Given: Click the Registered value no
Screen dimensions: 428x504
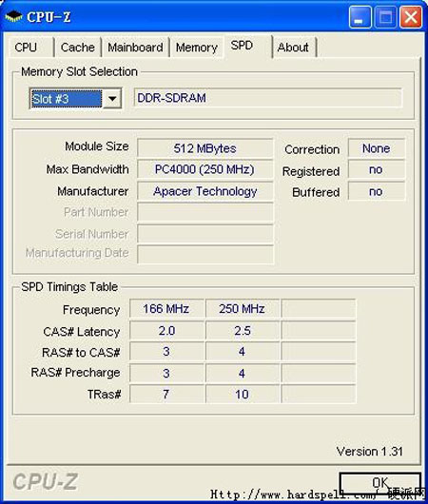Looking at the screenshot, I should pyautogui.click(x=377, y=169).
